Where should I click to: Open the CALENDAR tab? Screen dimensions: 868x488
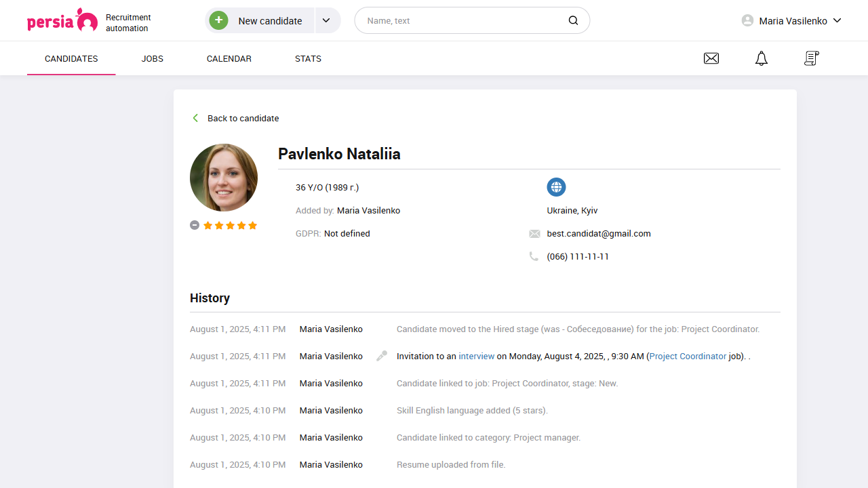click(229, 58)
